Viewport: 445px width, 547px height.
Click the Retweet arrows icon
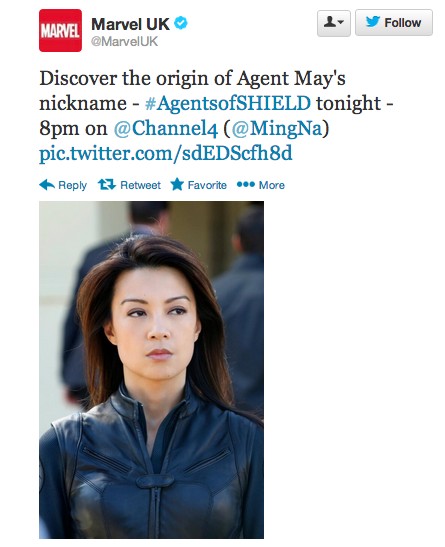point(107,185)
